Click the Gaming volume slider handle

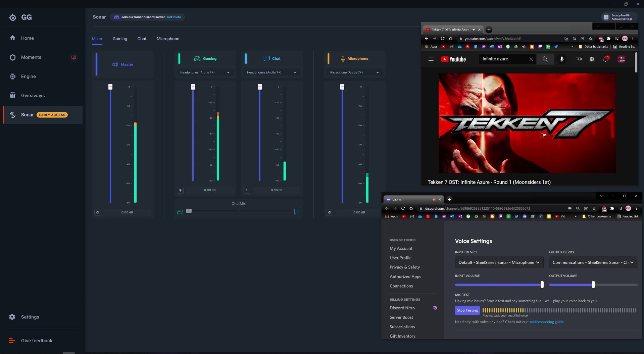tap(193, 87)
